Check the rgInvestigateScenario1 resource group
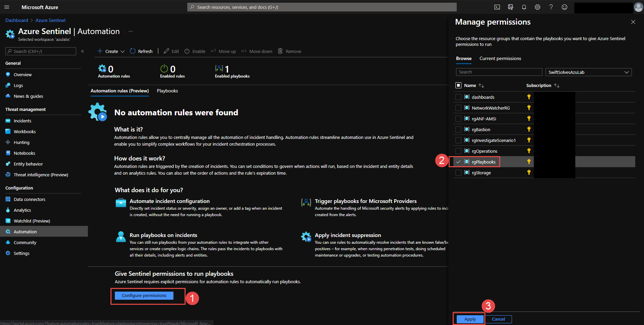Viewport: 644px width, 325px height. 458,140
